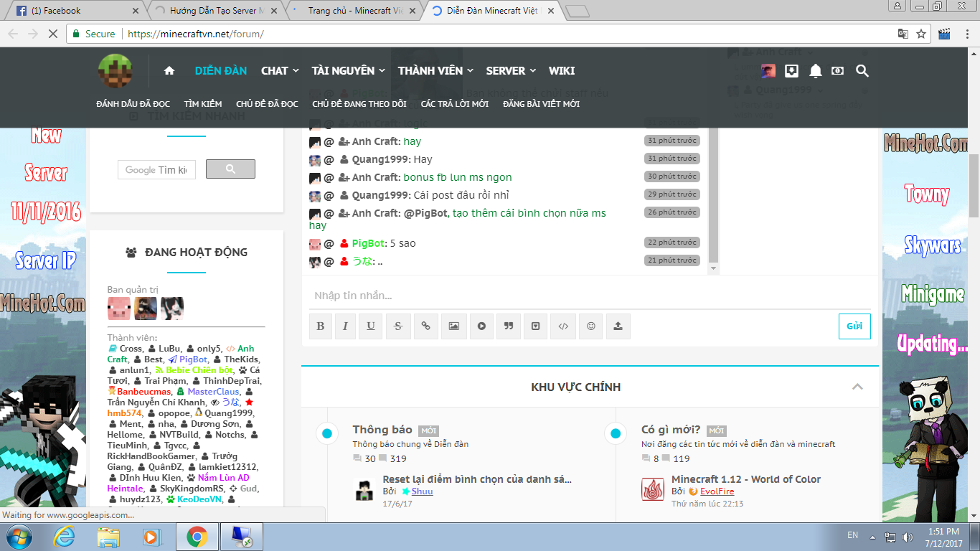Select CHỦ ĐỀ ĐANG THEO DÕI submenu item
This screenshot has width=980, height=551.
pos(359,104)
